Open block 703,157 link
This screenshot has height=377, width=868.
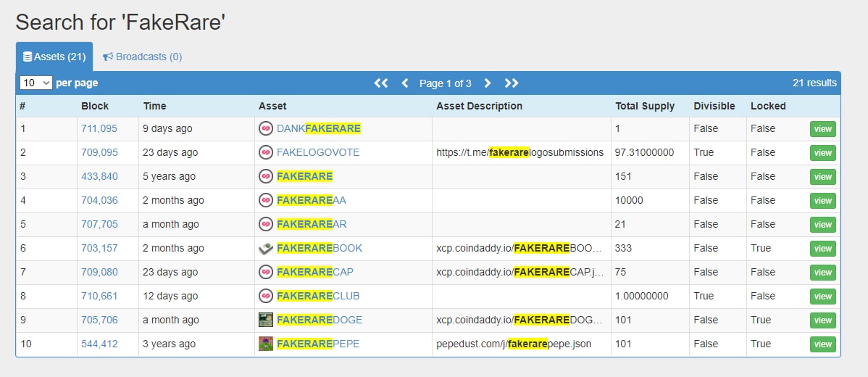pyautogui.click(x=99, y=248)
